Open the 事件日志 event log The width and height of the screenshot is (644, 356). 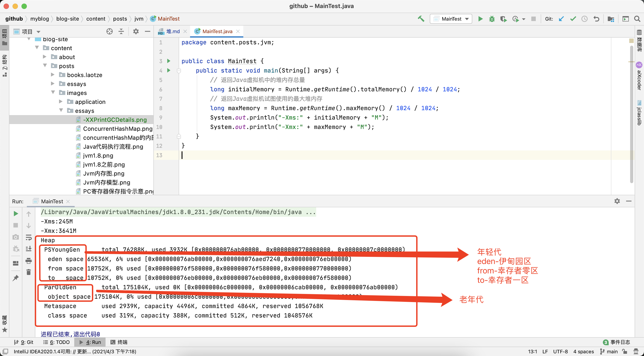(x=616, y=342)
